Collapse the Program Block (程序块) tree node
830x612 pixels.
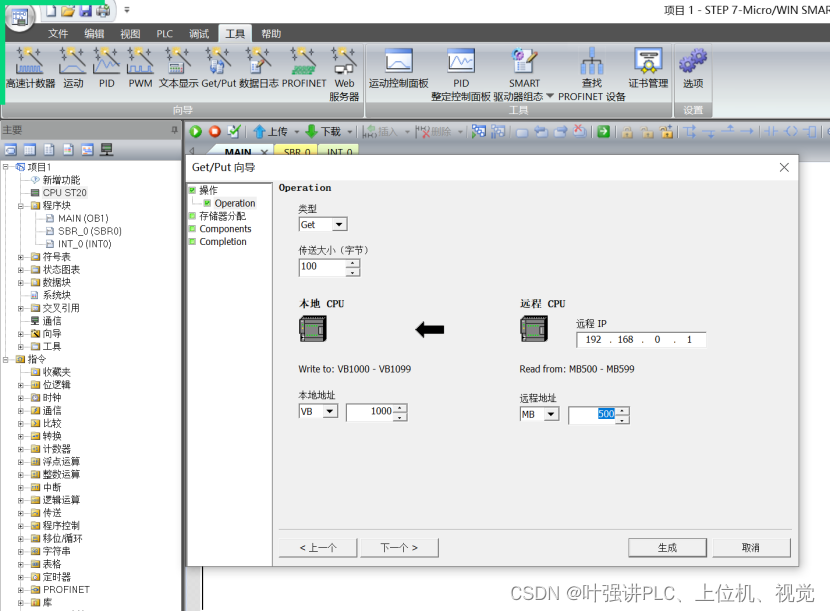coord(21,205)
